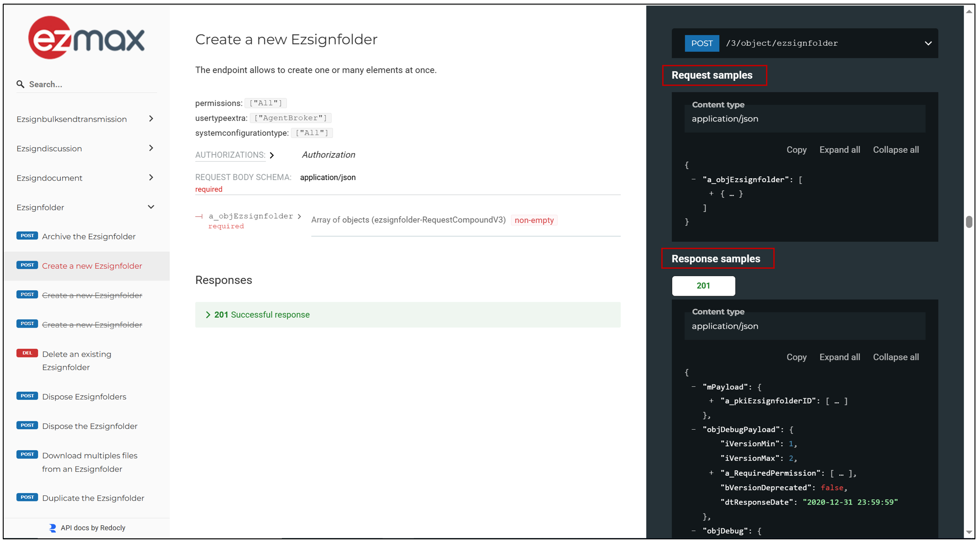Click the POST badge beside Dispose the Ezsignfolder

(x=27, y=426)
